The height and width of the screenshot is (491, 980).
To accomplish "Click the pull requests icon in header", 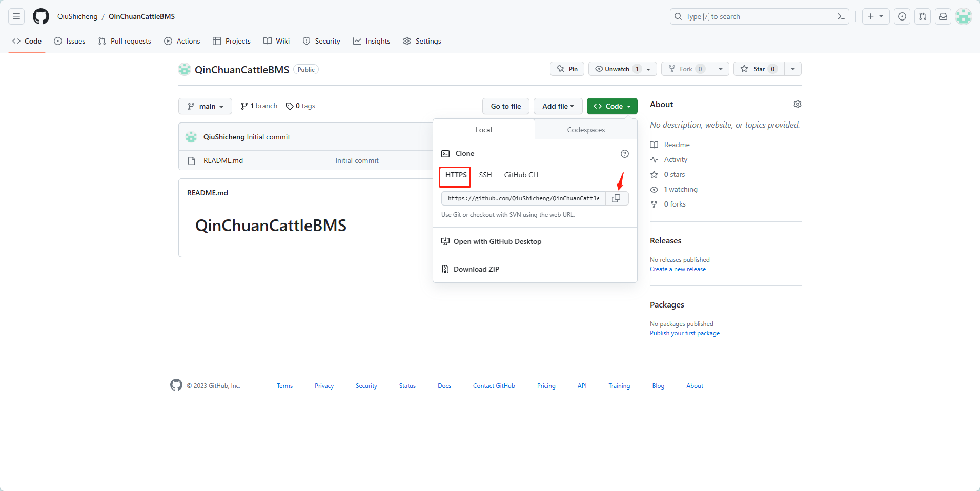I will click(x=923, y=16).
